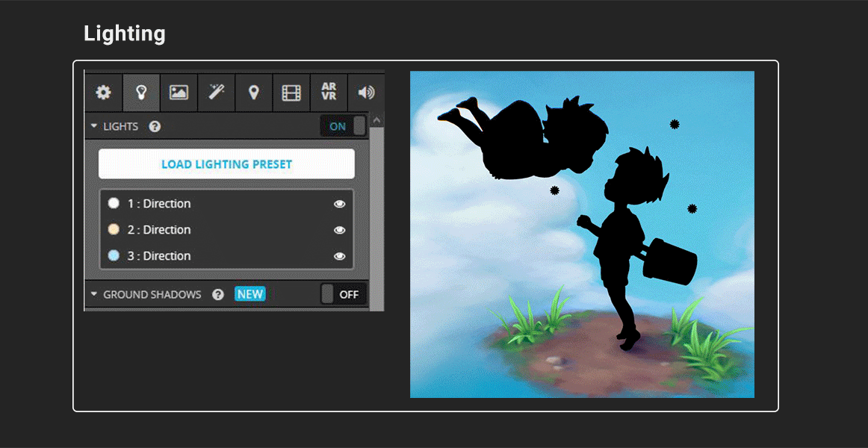Image resolution: width=868 pixels, height=448 pixels.
Task: Hide light 1: Direction with its eye icon
Action: pyautogui.click(x=340, y=203)
